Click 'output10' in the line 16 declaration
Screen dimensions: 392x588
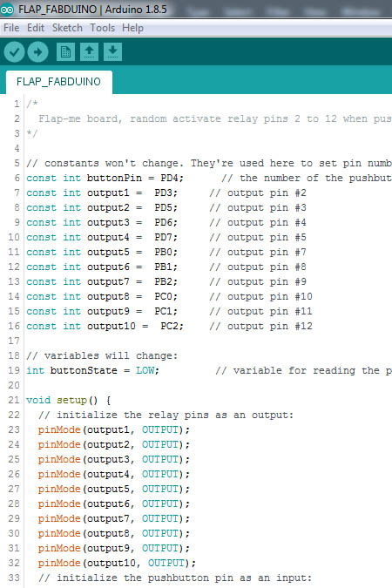pos(112,327)
